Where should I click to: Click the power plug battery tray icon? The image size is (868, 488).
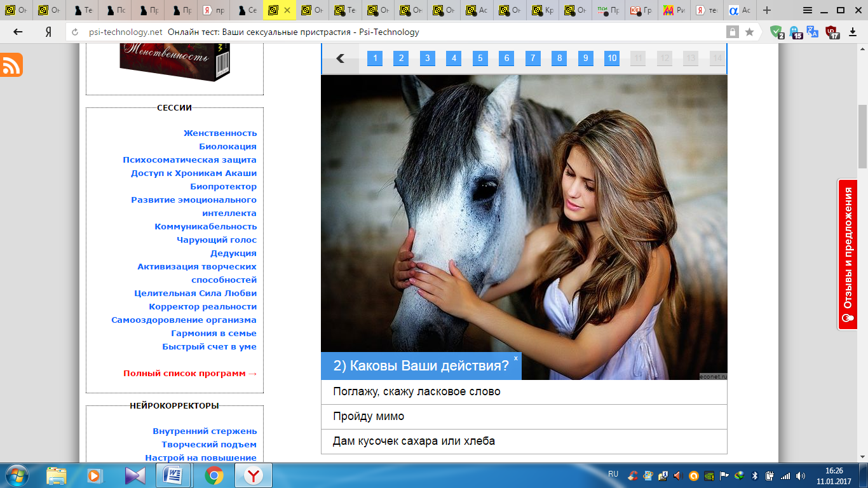[x=770, y=475]
